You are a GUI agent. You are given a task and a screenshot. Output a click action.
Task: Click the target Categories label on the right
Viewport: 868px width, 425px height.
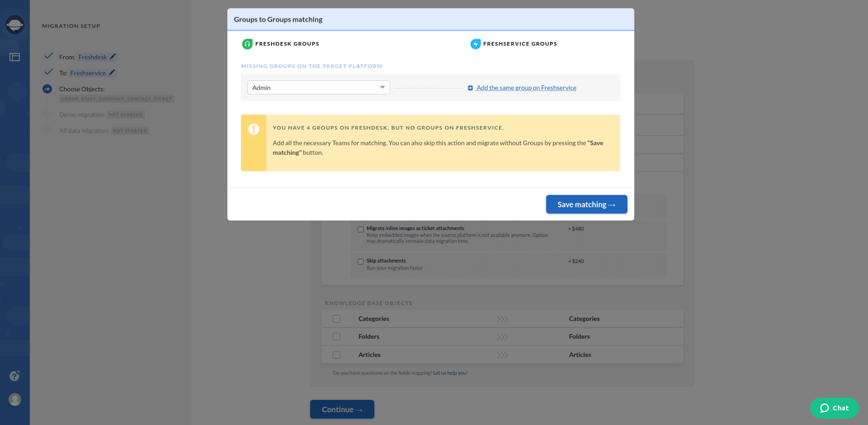(584, 319)
